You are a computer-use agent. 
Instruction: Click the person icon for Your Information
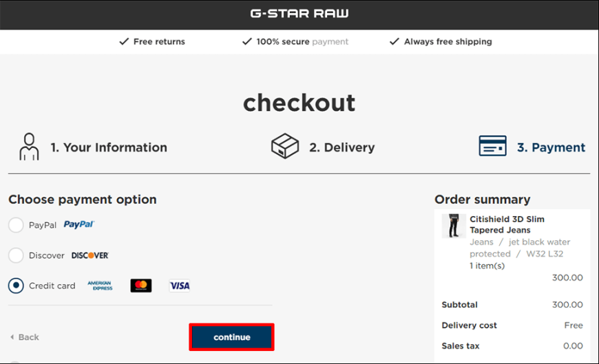click(29, 147)
